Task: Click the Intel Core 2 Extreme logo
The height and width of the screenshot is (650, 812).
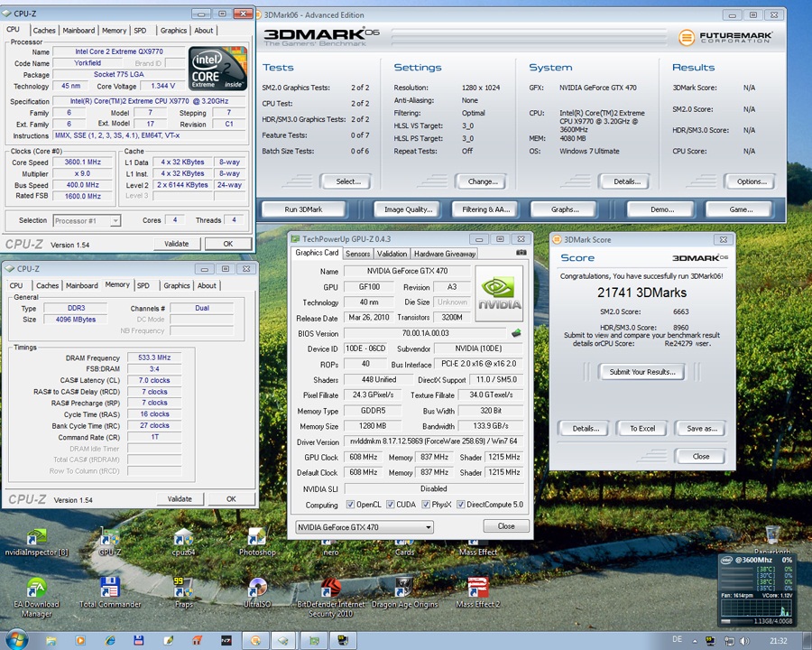Action: coord(217,69)
